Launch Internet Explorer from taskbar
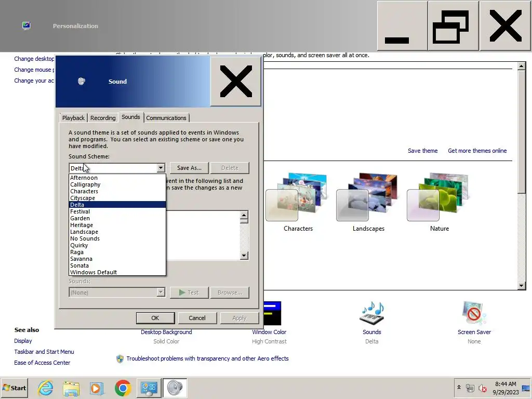Image resolution: width=532 pixels, height=399 pixels. coord(46,388)
